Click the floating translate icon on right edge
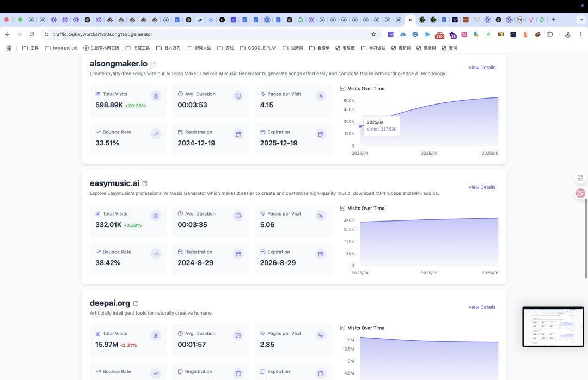The height and width of the screenshot is (380, 588). [x=580, y=193]
